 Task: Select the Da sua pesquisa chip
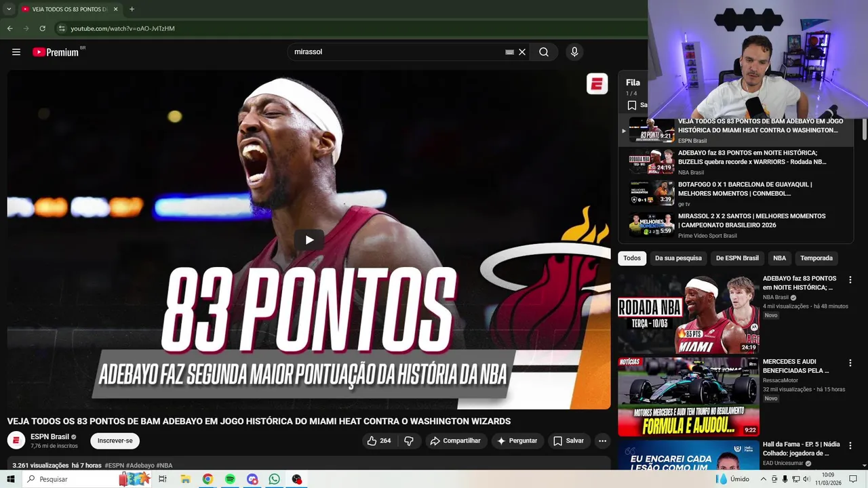point(678,258)
